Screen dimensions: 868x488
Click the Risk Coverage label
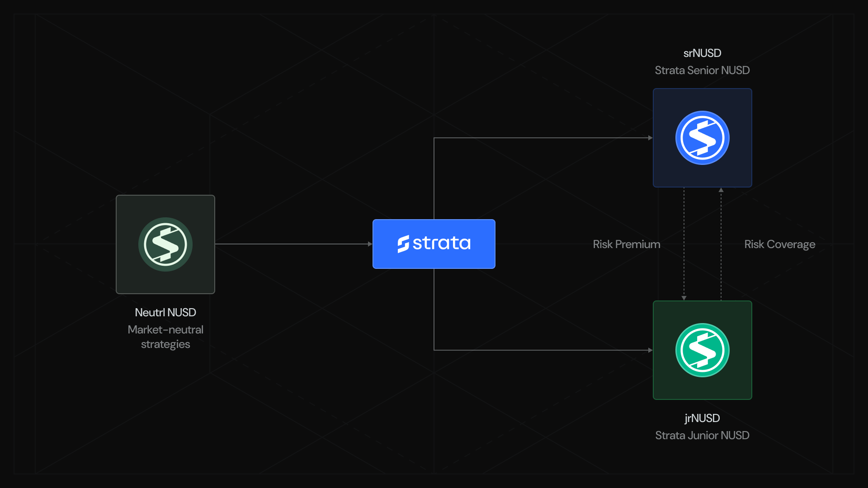tap(779, 244)
